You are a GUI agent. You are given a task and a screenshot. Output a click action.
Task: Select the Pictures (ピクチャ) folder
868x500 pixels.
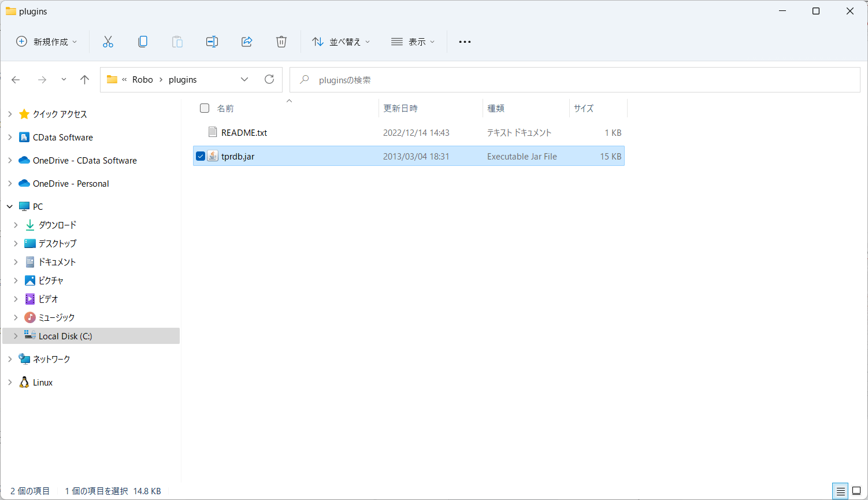click(x=51, y=280)
